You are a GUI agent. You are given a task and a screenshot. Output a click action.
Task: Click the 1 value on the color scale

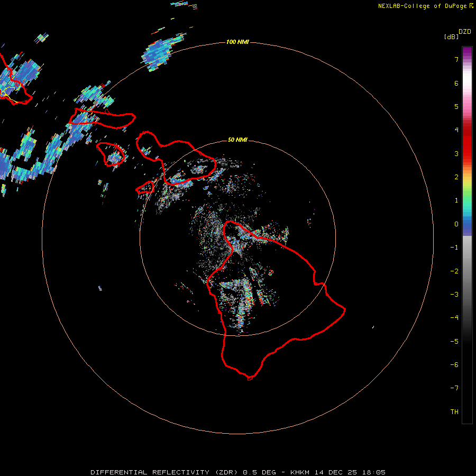456,200
